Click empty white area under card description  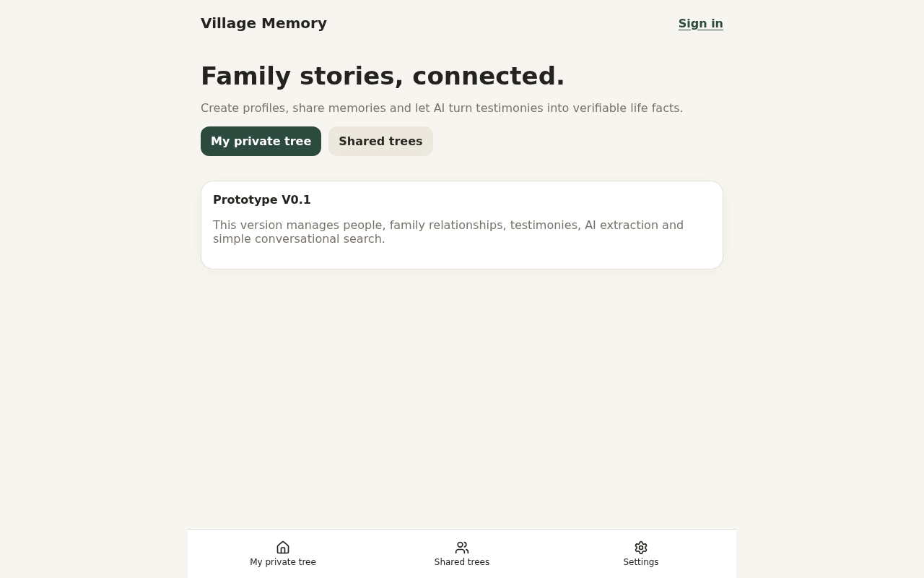tap(462, 258)
